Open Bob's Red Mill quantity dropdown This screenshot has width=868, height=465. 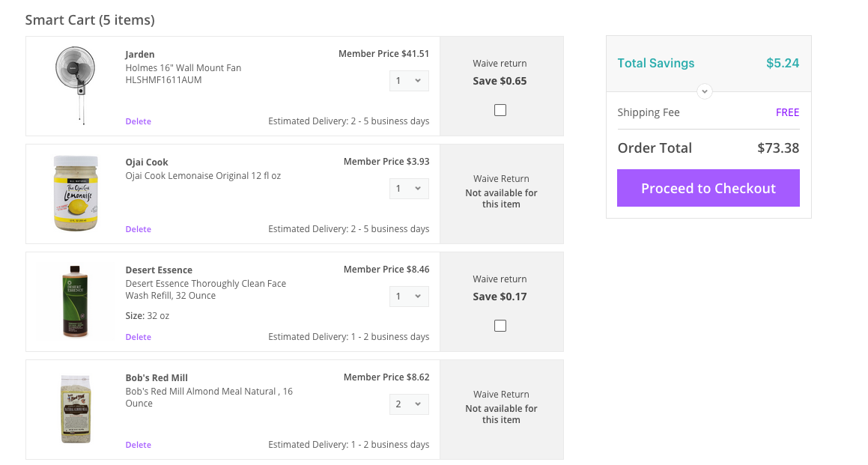point(408,404)
